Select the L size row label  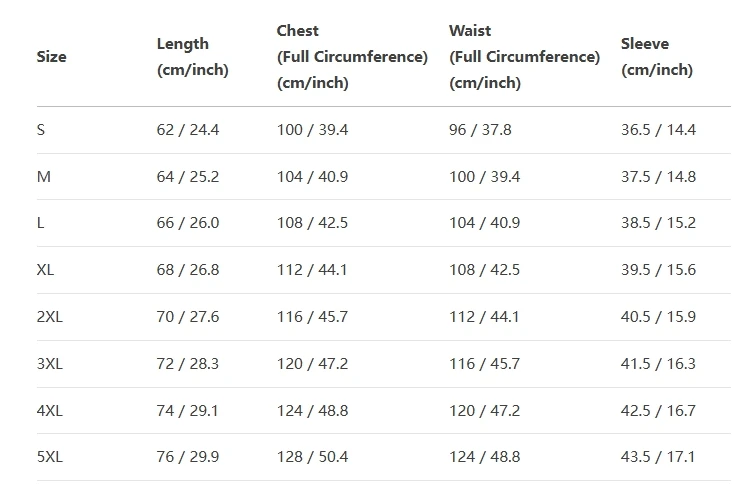[x=41, y=223]
